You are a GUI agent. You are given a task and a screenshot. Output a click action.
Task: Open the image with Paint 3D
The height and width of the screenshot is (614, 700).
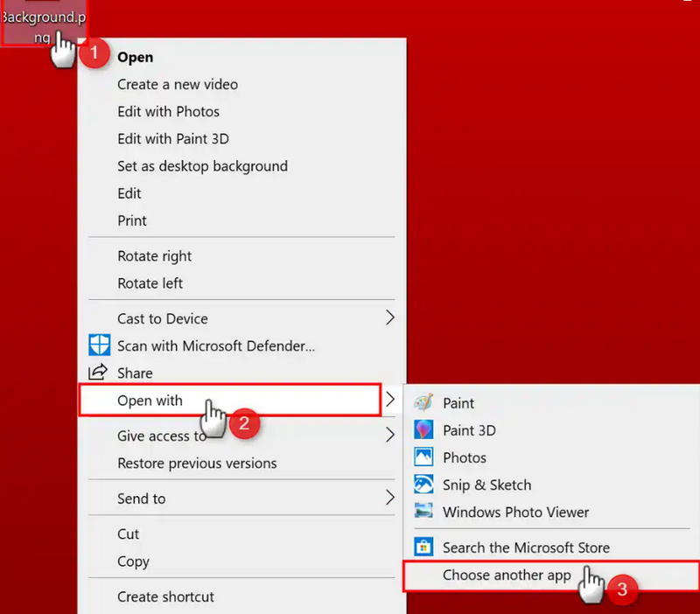[552, 430]
